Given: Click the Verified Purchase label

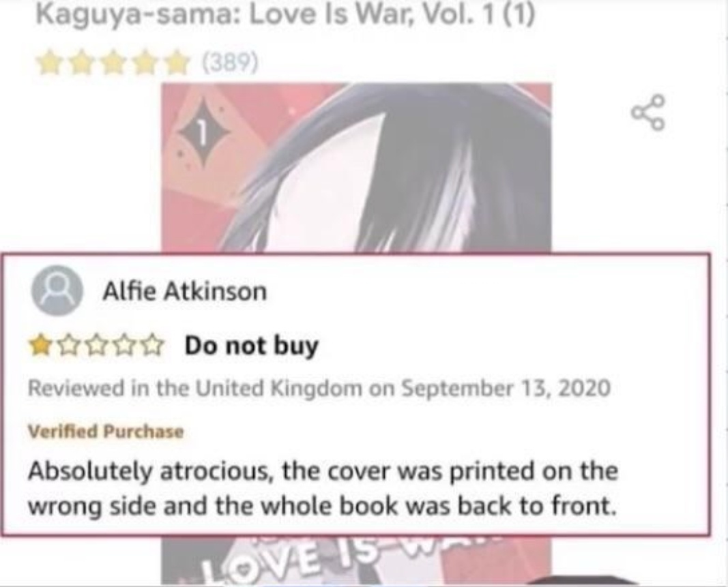Looking at the screenshot, I should point(106,432).
